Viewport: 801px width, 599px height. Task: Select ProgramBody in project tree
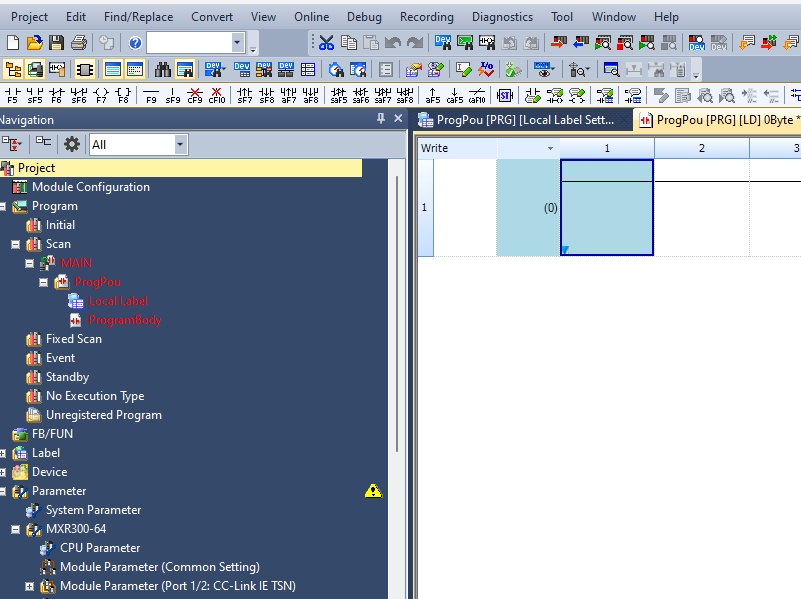click(124, 320)
